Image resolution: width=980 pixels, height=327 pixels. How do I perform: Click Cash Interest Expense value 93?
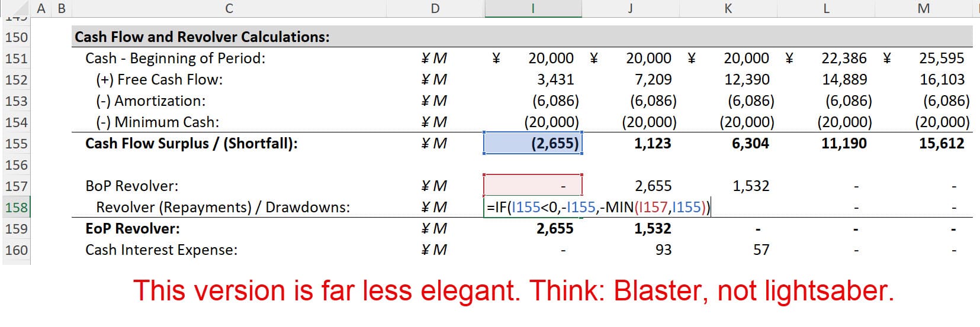click(x=663, y=250)
